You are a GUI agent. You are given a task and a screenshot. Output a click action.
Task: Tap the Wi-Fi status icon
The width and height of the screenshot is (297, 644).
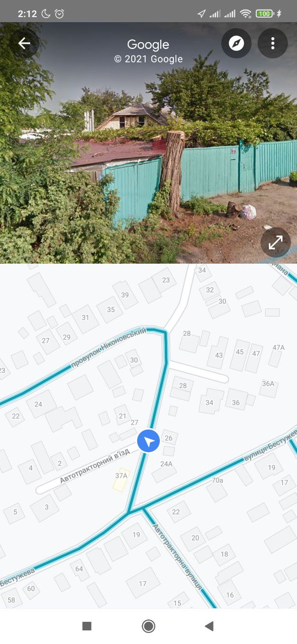[246, 14]
